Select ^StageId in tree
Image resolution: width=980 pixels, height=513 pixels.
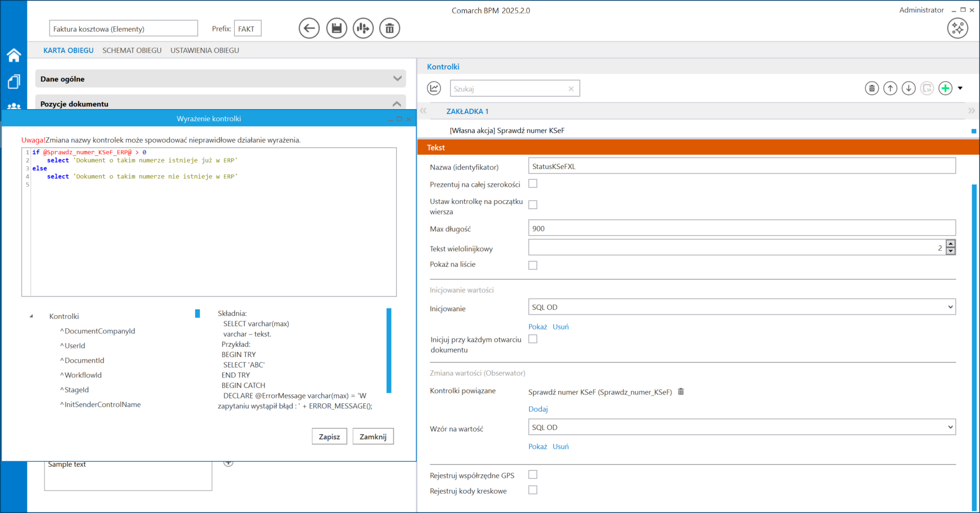[74, 390]
